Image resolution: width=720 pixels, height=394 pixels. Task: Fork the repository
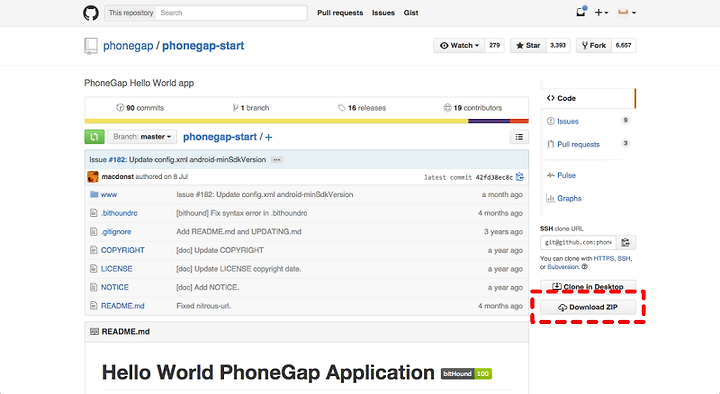tap(594, 45)
